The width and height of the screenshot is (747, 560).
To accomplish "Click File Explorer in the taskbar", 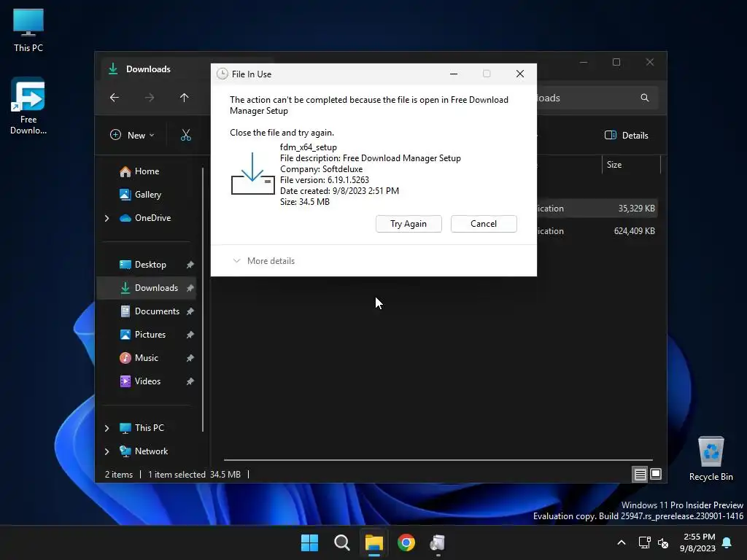I will tap(374, 542).
